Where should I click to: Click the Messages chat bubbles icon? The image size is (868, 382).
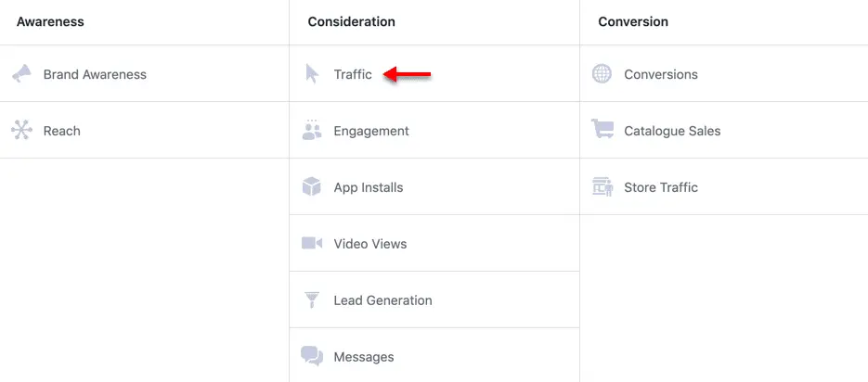pyautogui.click(x=312, y=357)
